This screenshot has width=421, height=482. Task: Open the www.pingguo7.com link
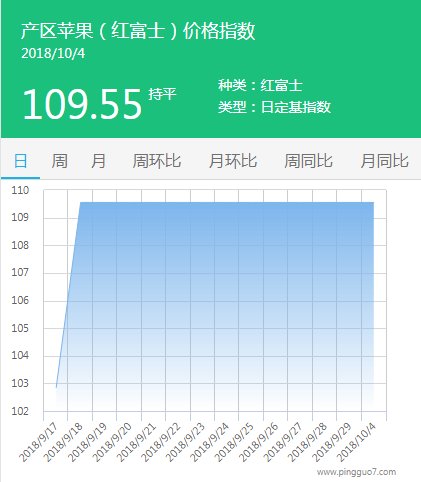(356, 472)
